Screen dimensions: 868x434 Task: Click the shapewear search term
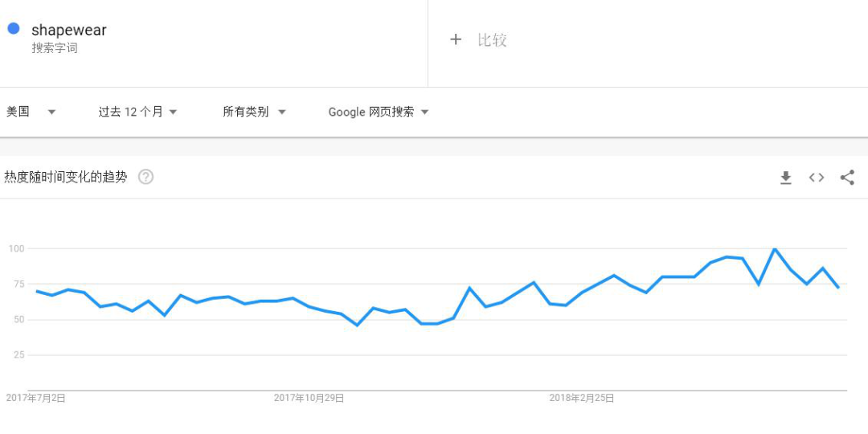click(x=68, y=31)
